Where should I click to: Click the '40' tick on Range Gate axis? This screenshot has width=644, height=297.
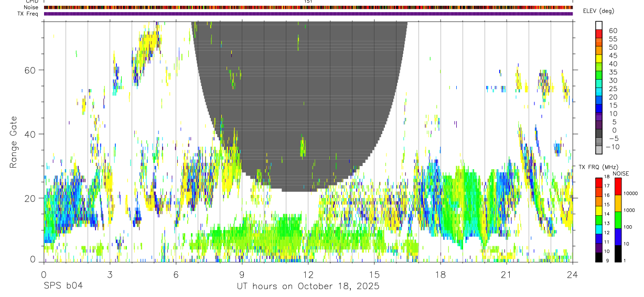tap(30, 134)
